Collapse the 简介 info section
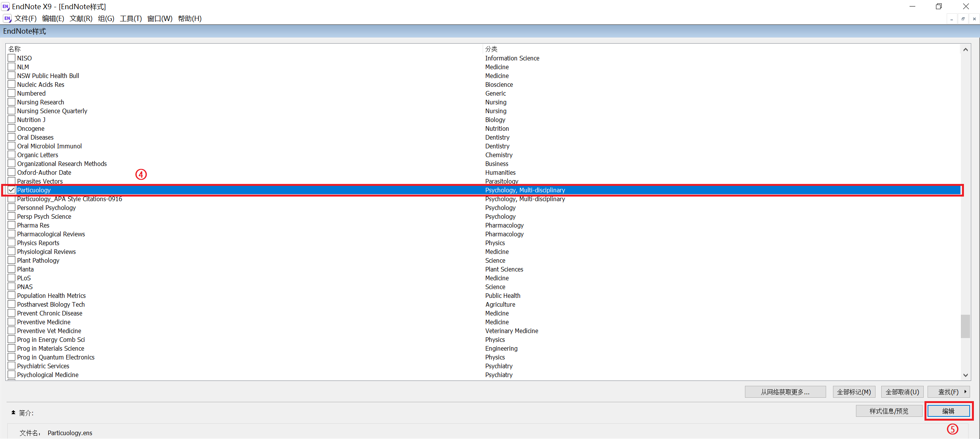Screen dimensions: 980x439 [13, 413]
